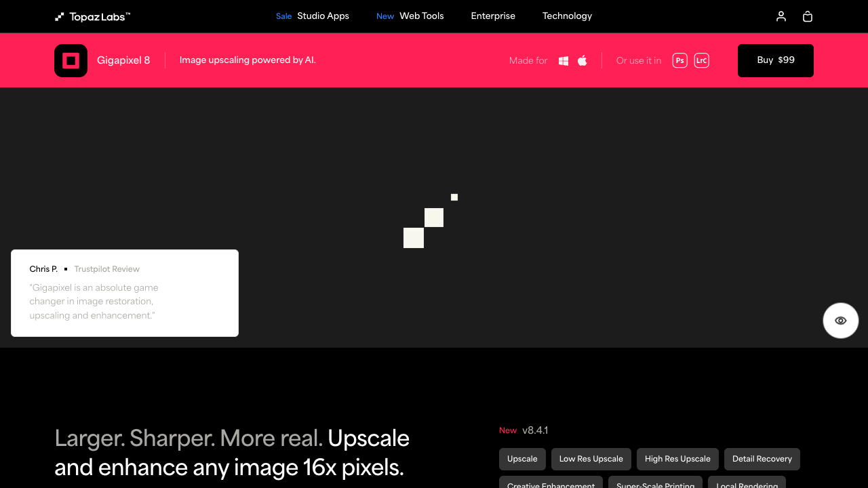Click the Chris P. testimonial card
The width and height of the screenshot is (868, 488).
124,293
